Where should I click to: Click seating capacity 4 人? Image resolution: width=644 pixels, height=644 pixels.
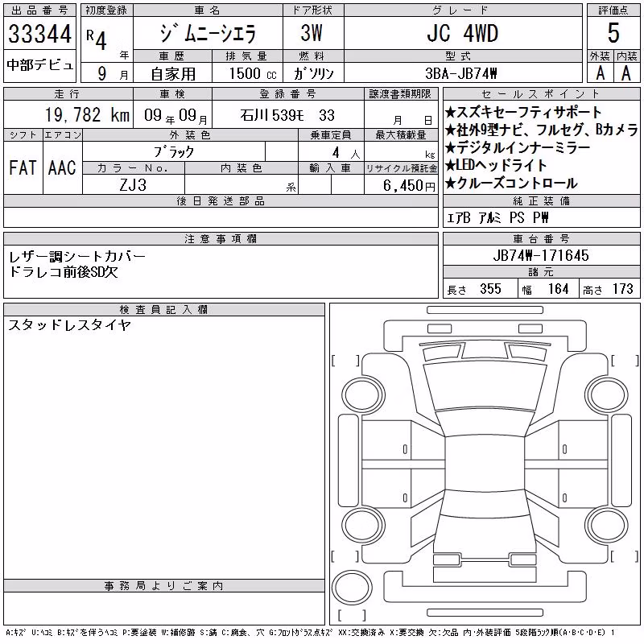click(346, 153)
